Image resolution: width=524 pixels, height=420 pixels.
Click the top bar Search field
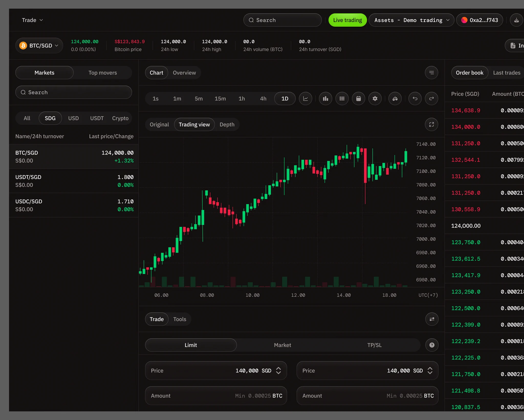pos(282,20)
